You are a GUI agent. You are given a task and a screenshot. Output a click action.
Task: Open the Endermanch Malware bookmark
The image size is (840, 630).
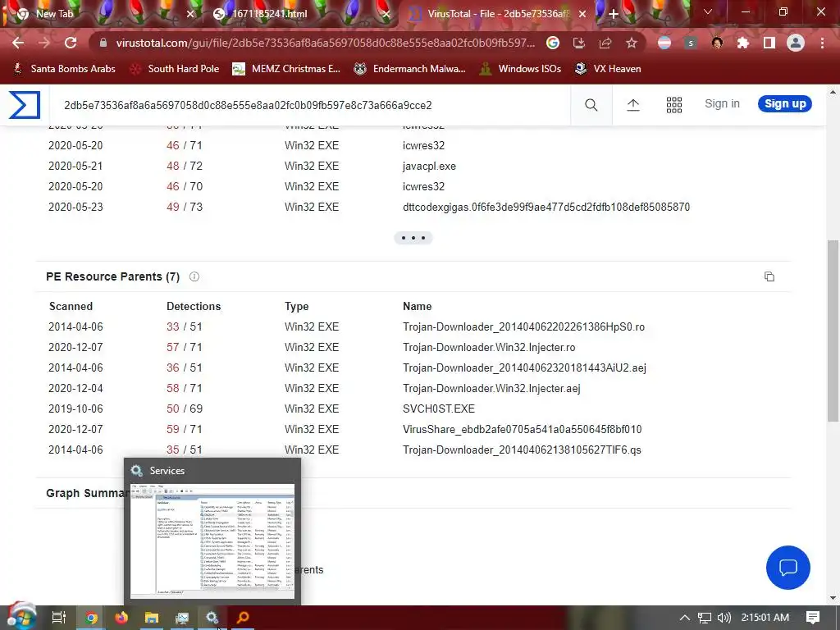[410, 69]
